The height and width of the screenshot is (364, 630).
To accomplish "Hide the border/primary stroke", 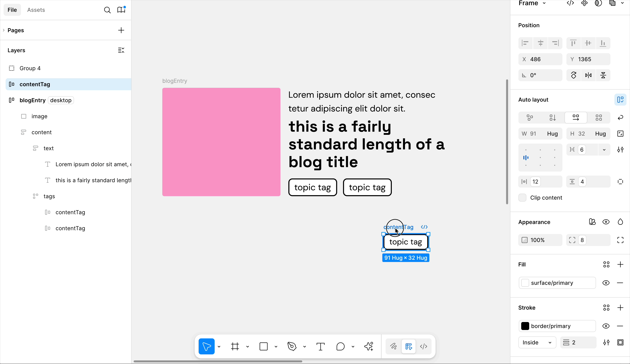I will (606, 326).
